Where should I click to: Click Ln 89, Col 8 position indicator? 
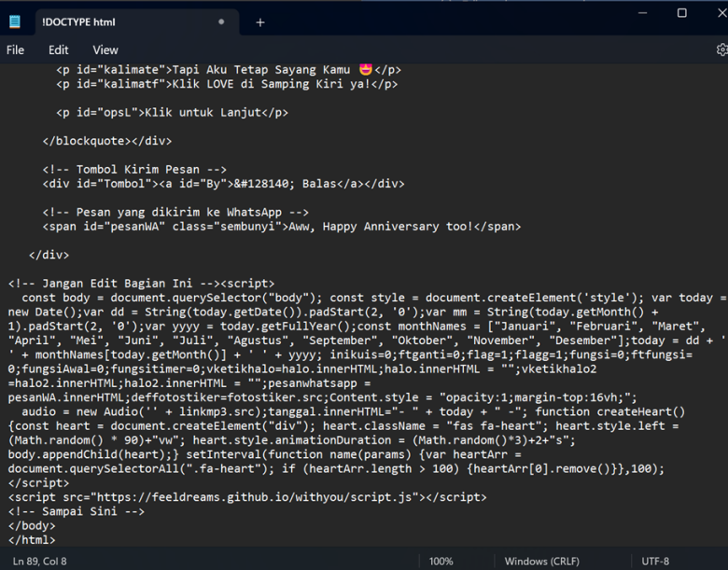point(40,561)
